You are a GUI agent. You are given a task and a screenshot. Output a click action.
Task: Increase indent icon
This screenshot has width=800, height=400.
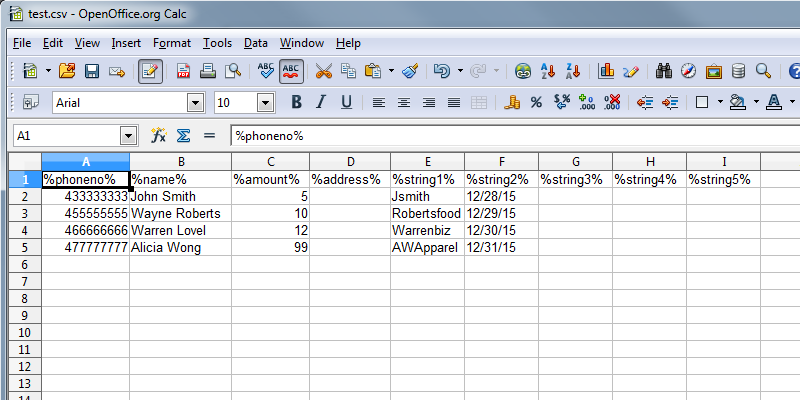pos(669,103)
